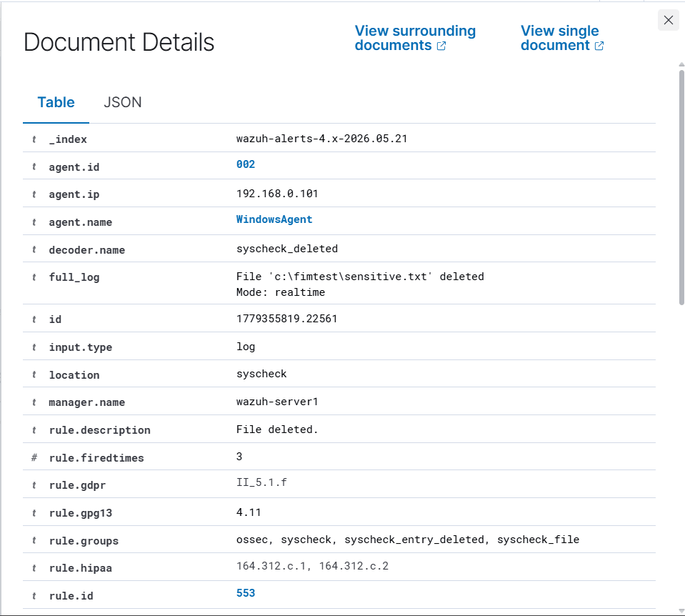This screenshot has width=685, height=616.
Task: Click the location value syscheck
Action: click(x=261, y=374)
